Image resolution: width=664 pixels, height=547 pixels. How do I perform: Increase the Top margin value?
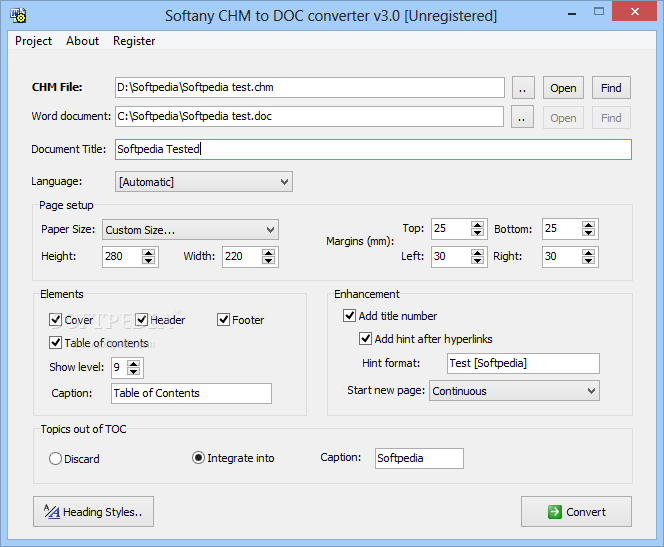(x=477, y=225)
